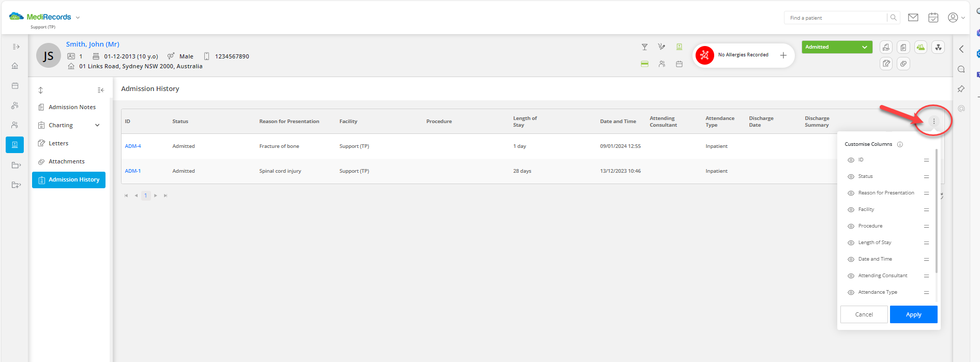Screen dimensions: 980x362
Task: Click the green hospital building icon in banner
Action: click(679, 47)
